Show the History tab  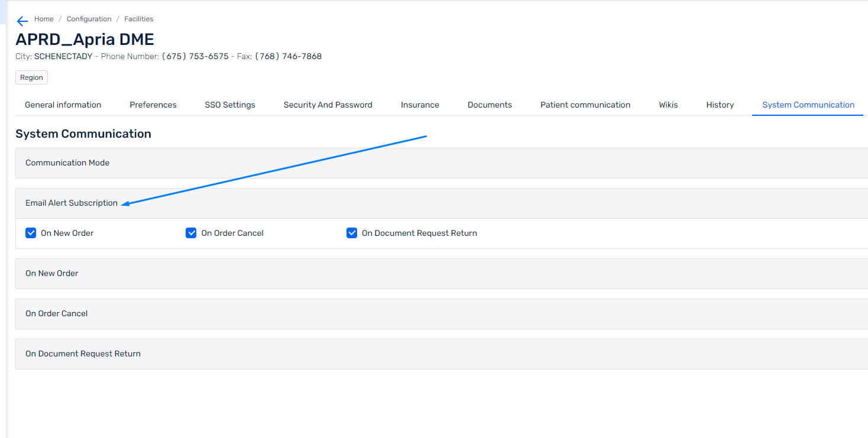tap(720, 105)
